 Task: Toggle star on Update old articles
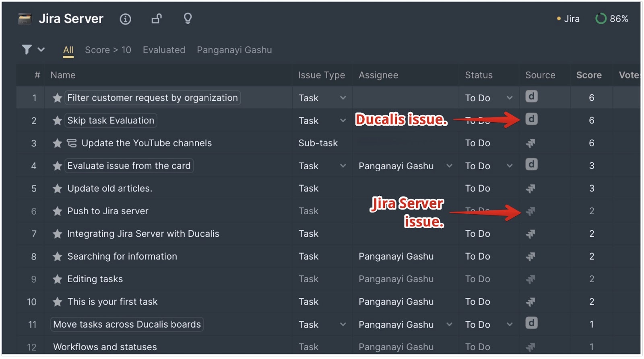pos(58,189)
